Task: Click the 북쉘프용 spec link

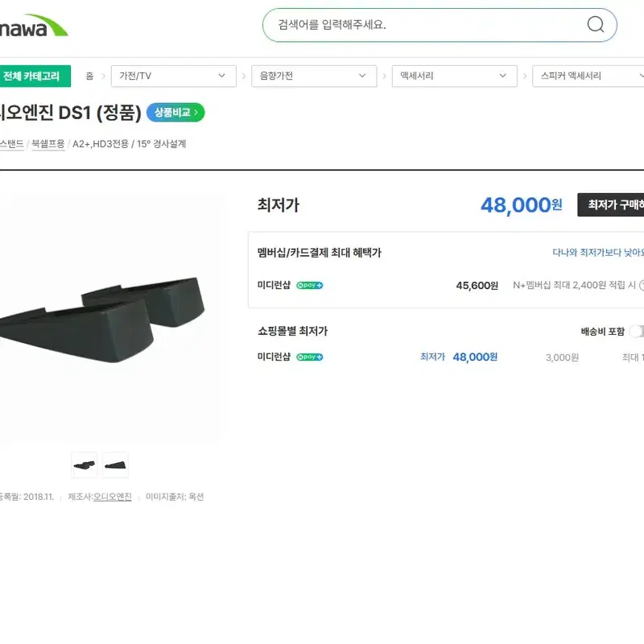Action: 48,144
